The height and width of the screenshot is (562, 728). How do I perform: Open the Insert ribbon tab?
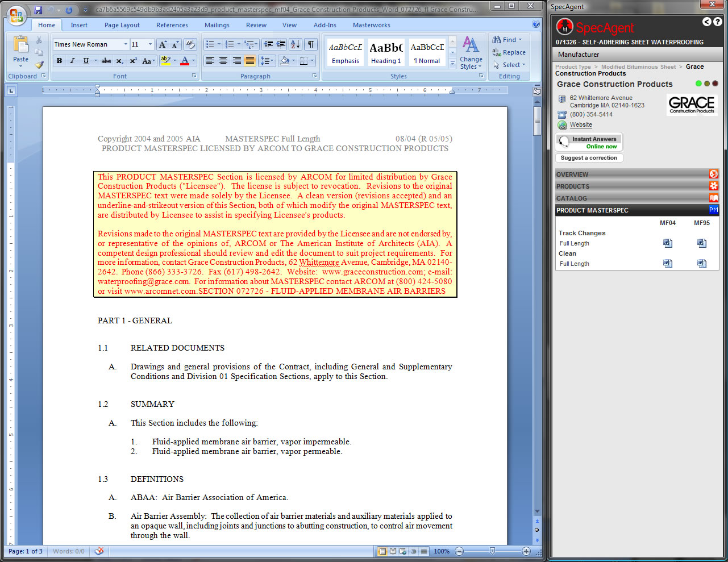pos(79,25)
